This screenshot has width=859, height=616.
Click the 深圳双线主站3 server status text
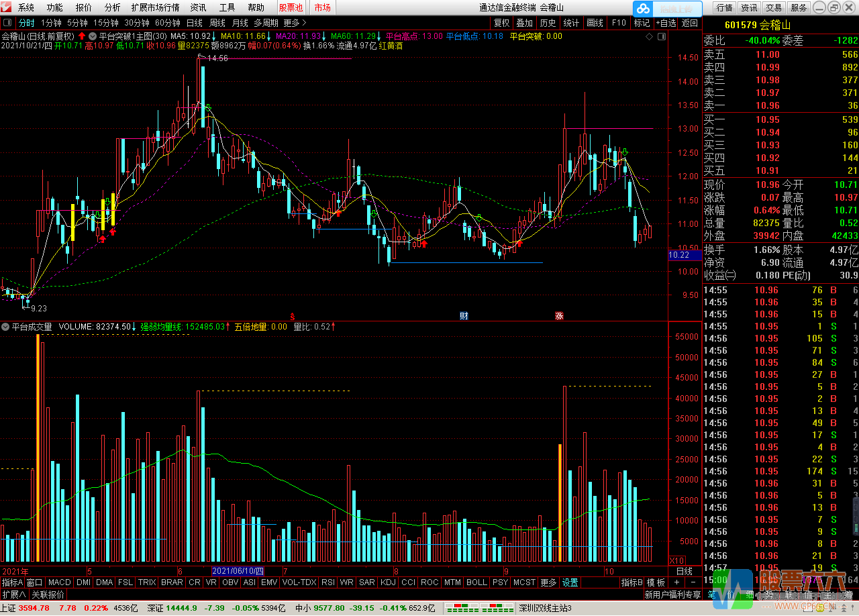coord(546,608)
